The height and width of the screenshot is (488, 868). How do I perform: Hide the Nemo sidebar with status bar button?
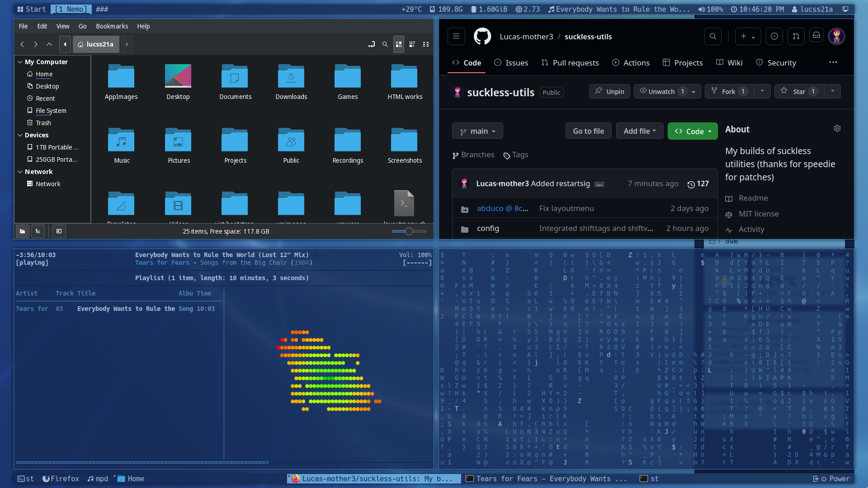[x=59, y=231]
